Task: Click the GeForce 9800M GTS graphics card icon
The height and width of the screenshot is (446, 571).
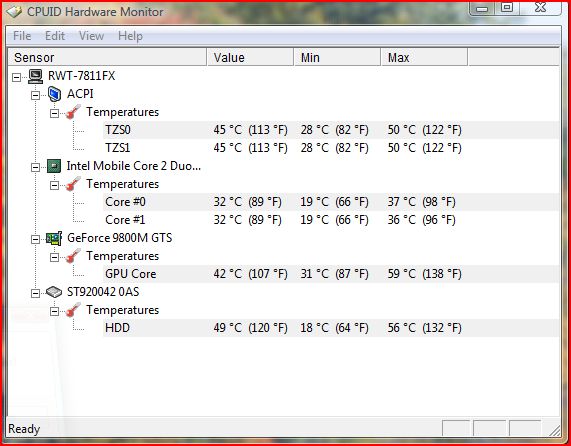Action: point(54,238)
